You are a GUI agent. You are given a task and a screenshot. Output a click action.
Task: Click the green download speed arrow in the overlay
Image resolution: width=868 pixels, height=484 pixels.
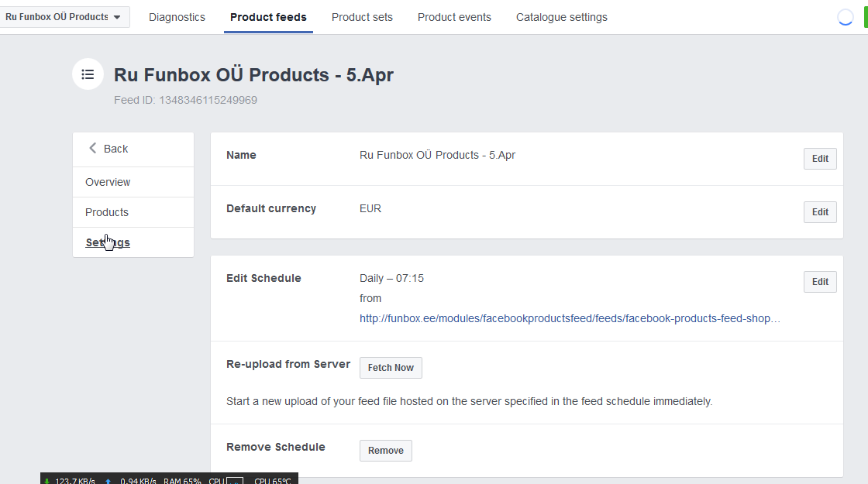coord(47,481)
